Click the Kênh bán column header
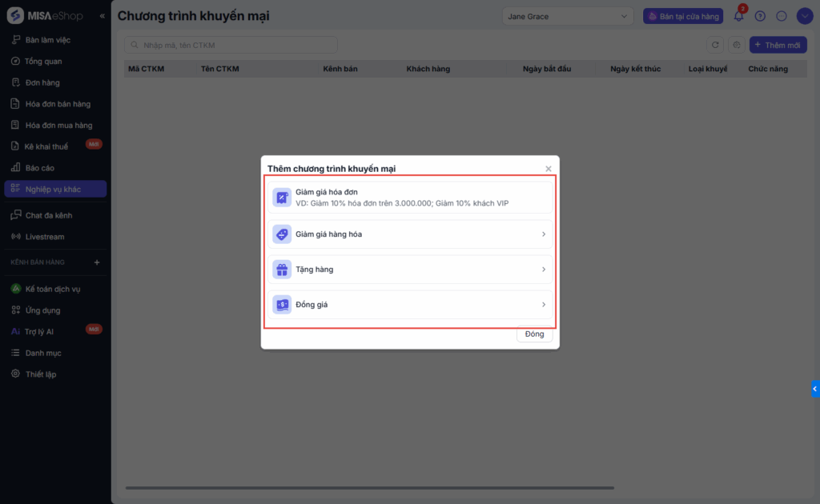Screen dimensions: 820x504 click(340, 69)
